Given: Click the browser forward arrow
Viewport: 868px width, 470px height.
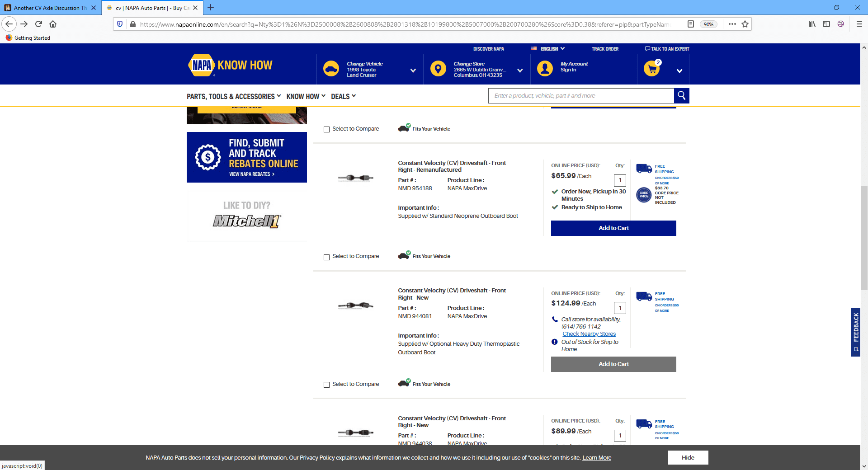Looking at the screenshot, I should 24,24.
